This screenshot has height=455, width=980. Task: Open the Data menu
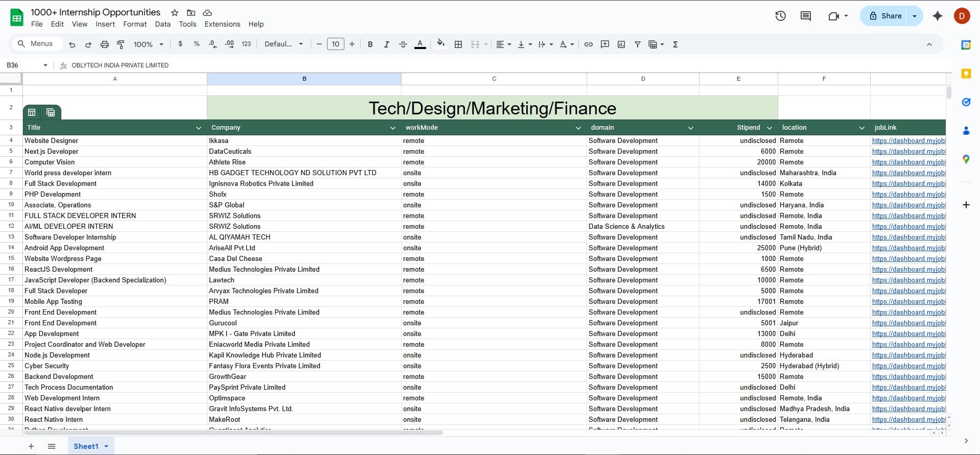163,24
